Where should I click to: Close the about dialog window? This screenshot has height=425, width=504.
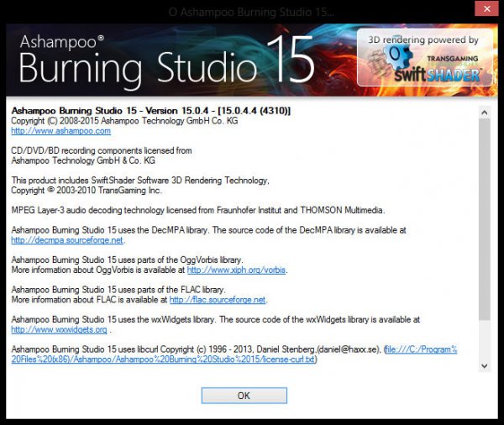(487, 8)
